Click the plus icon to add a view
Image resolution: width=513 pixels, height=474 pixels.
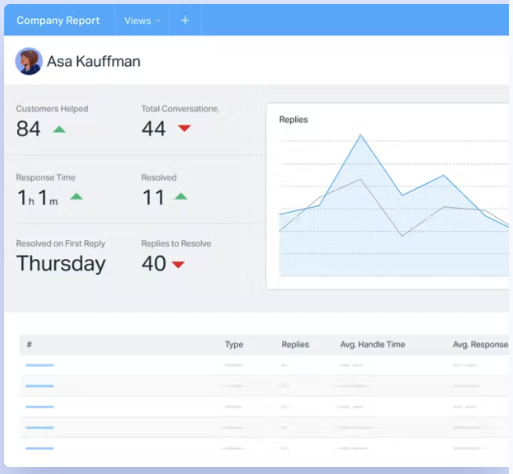click(185, 21)
